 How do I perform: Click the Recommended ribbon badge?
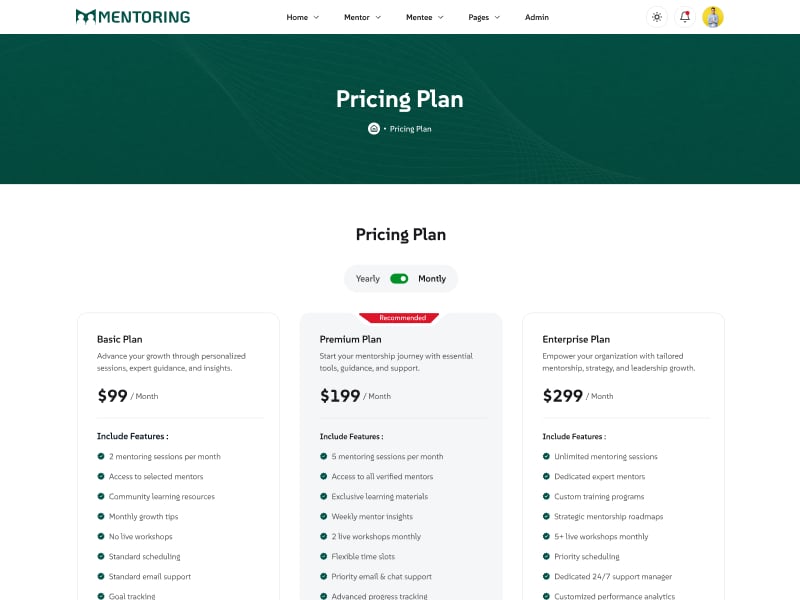click(402, 318)
